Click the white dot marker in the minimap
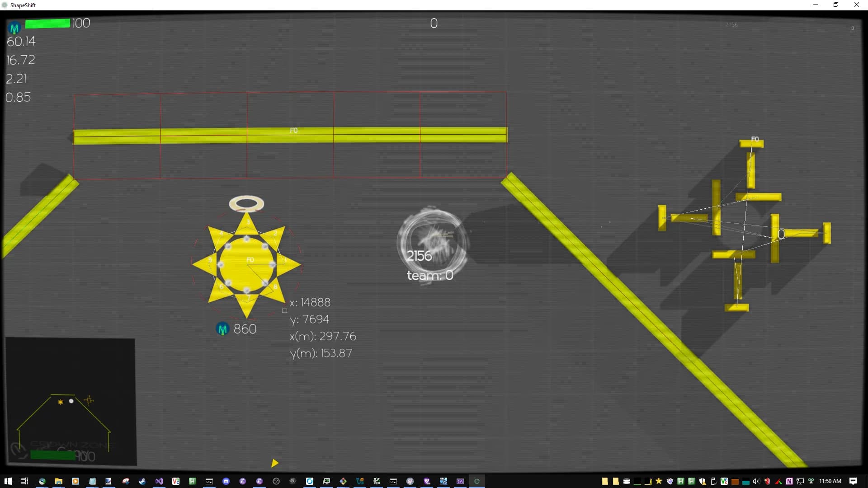 71,401
